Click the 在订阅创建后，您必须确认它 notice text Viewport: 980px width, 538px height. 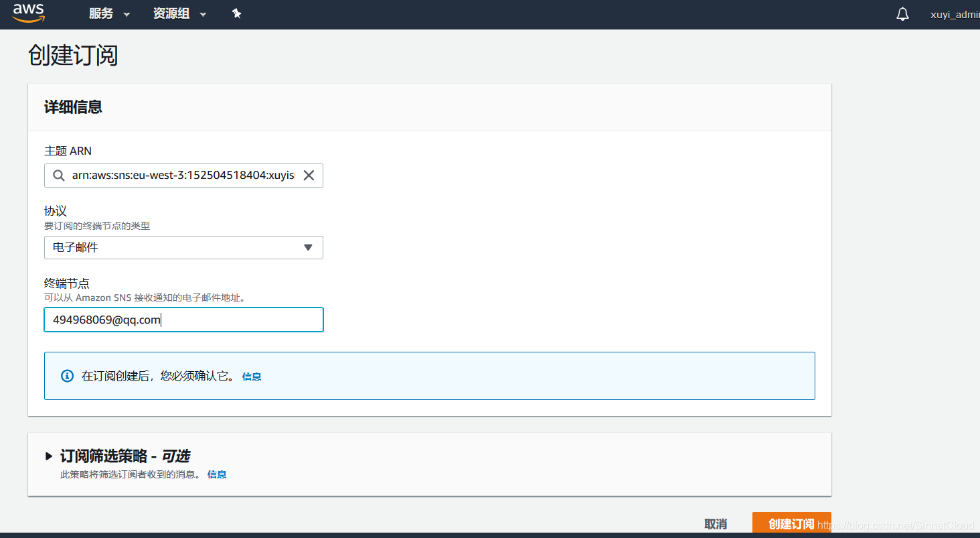tap(159, 377)
